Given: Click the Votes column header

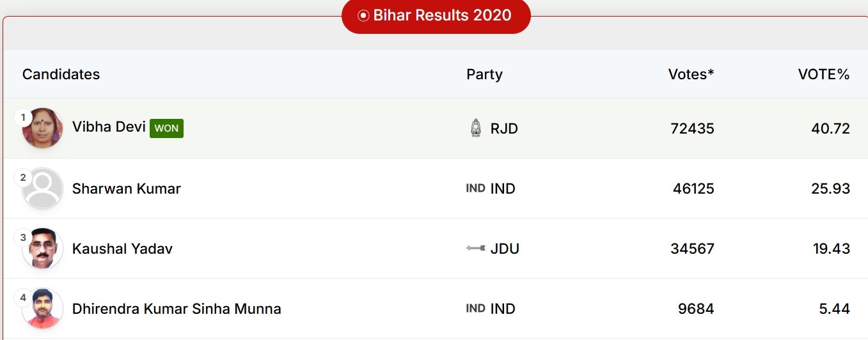Looking at the screenshot, I should pos(691,74).
